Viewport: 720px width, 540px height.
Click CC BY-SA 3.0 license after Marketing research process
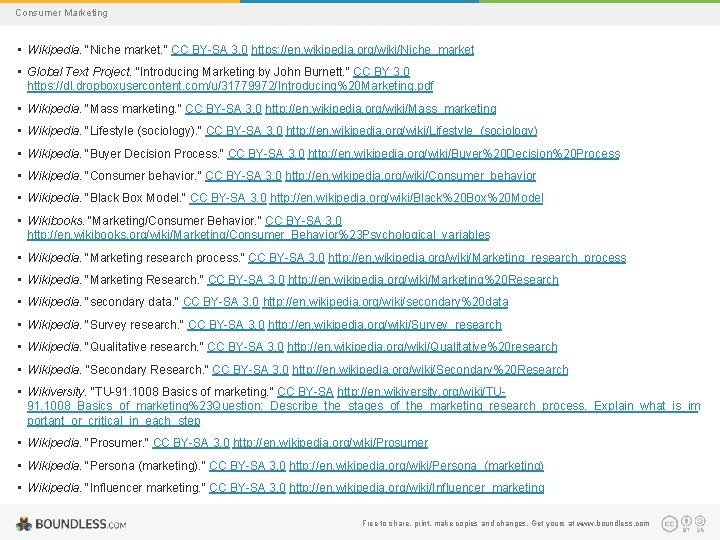click(287, 258)
